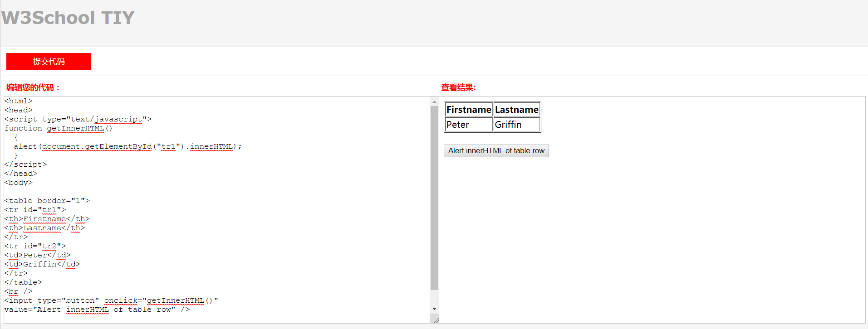Click the tr id="tr2" code line
The width and height of the screenshot is (868, 329).
pos(35,246)
